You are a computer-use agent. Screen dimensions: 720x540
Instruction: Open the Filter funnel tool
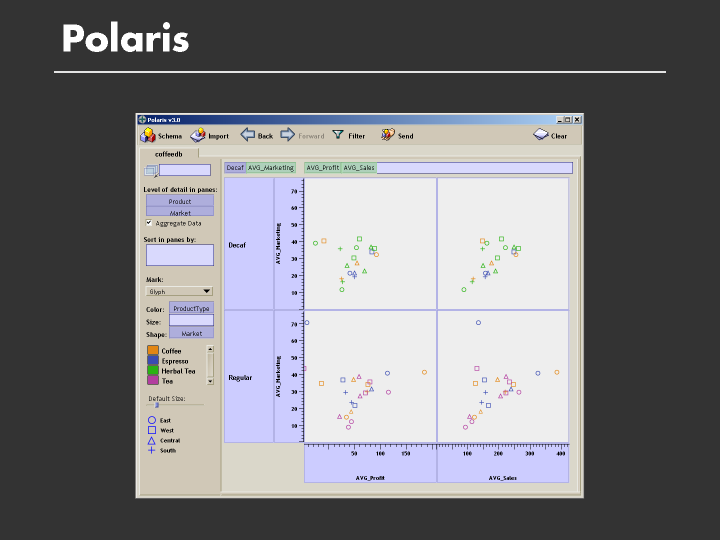pyautogui.click(x=338, y=135)
